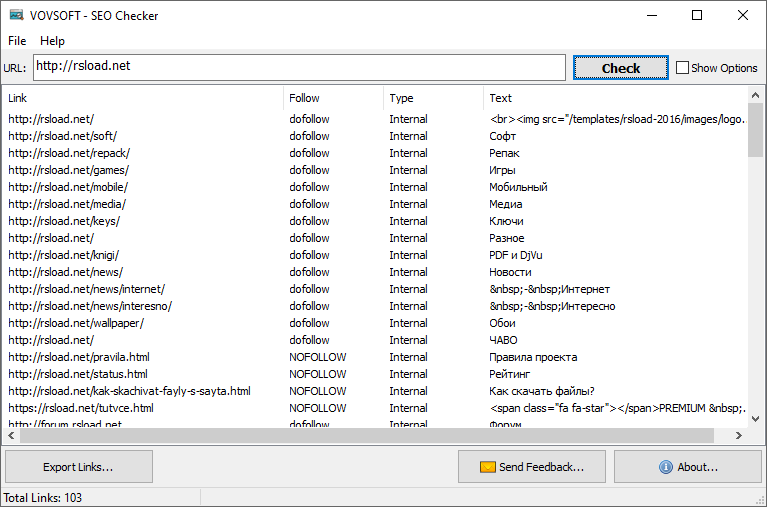Click the text cell 'PDF и DjVu'
Image resolution: width=767 pixels, height=507 pixels.
point(516,255)
